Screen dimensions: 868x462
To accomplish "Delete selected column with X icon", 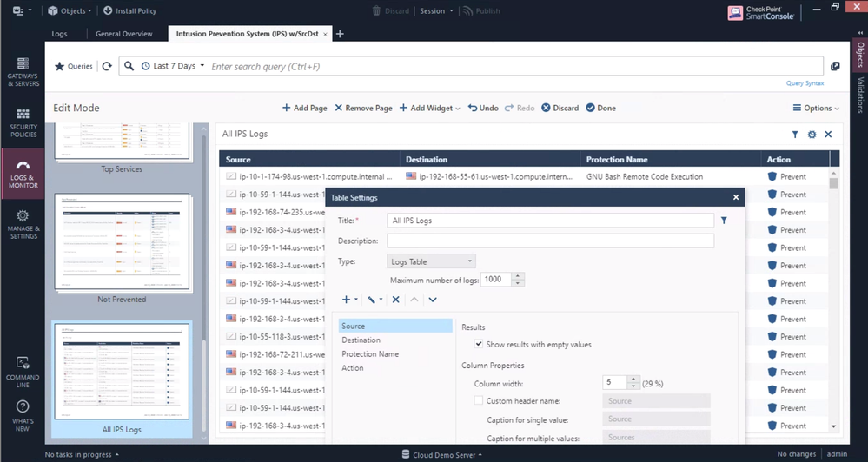I will click(x=396, y=300).
